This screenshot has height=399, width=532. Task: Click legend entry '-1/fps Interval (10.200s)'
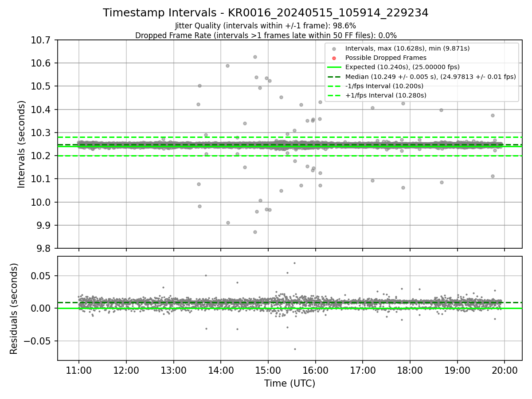point(384,86)
